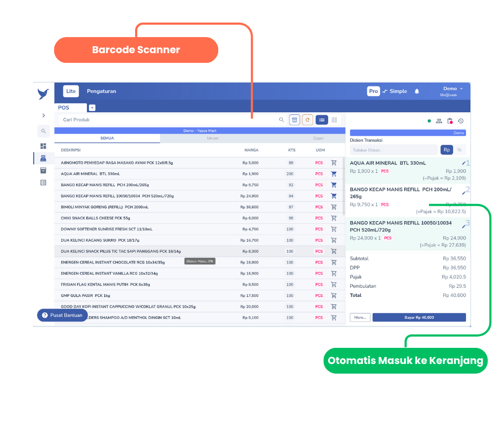
Task: Add DOWNY SOFTENER SUNRISE FRESH to cart
Action: coord(333,229)
